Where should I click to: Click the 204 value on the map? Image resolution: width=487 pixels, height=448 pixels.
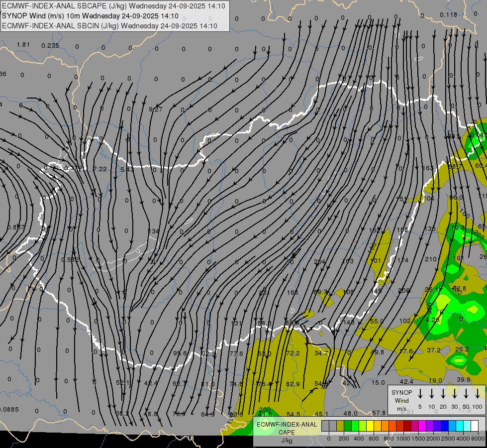point(319,261)
